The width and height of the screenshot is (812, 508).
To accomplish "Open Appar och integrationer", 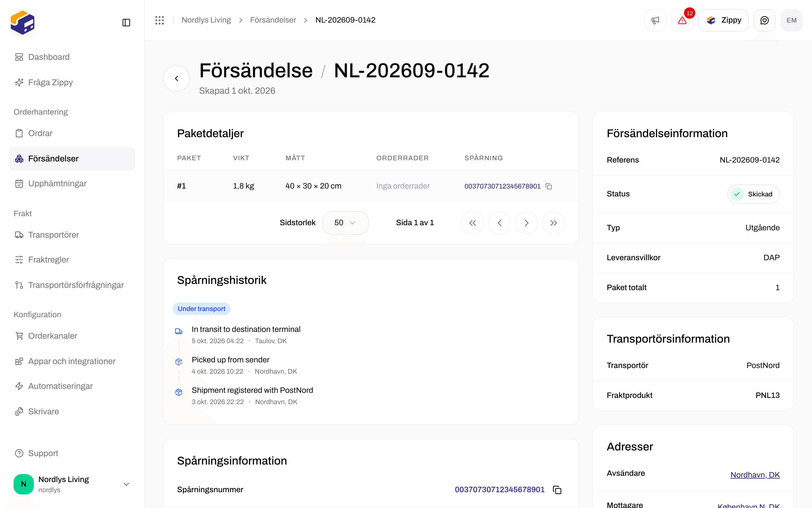I will tap(72, 361).
